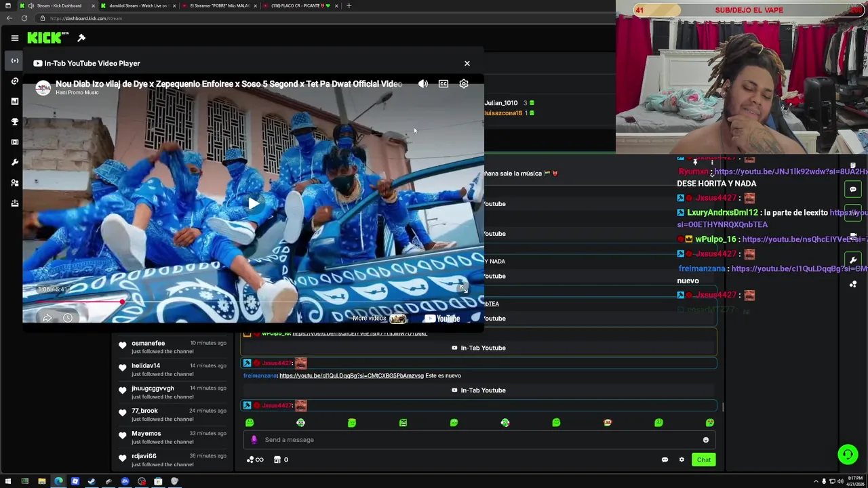This screenshot has width=868, height=488.
Task: Open YouTube player settings gear
Action: click(464, 84)
